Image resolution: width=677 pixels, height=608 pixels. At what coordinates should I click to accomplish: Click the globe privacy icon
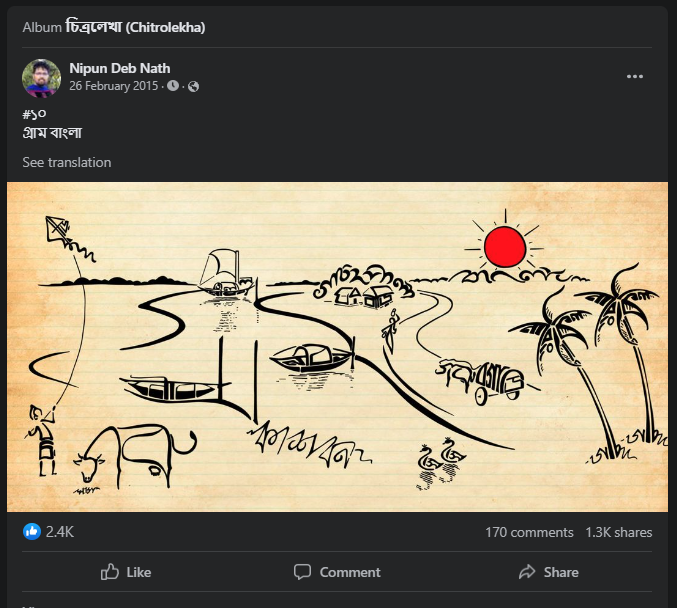point(193,87)
